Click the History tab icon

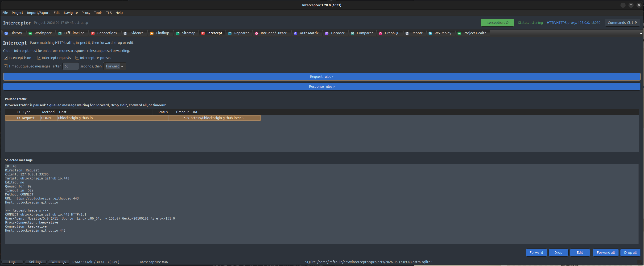pos(6,33)
